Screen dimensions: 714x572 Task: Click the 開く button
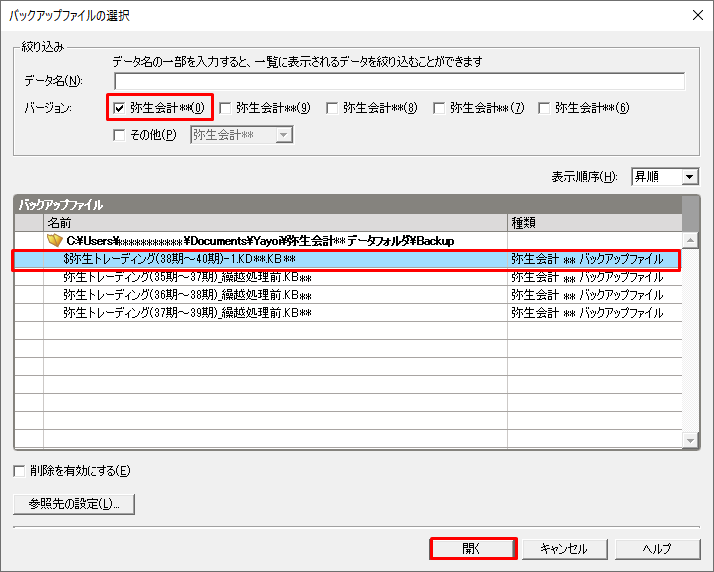click(x=473, y=549)
